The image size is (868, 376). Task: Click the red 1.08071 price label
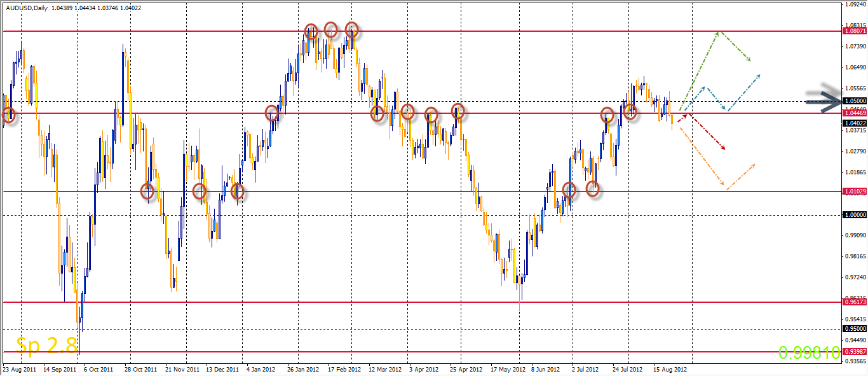click(x=853, y=31)
